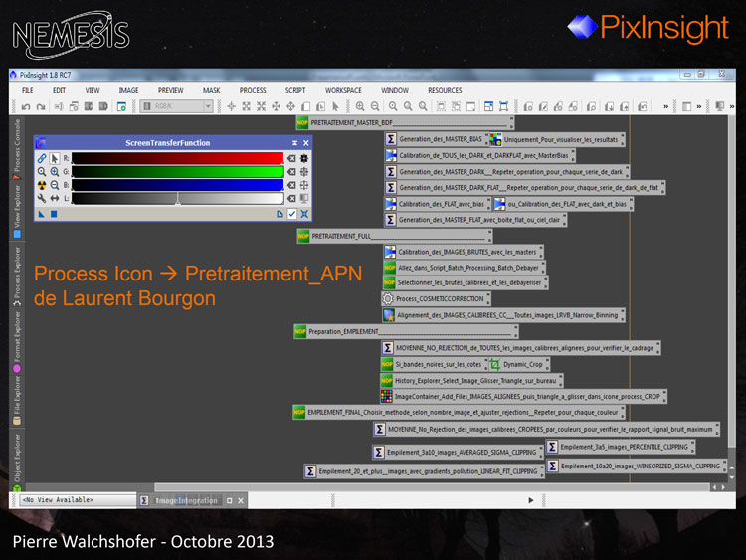Open the View Explorer side tab
This screenshot has width=746, height=560.
coord(17,211)
